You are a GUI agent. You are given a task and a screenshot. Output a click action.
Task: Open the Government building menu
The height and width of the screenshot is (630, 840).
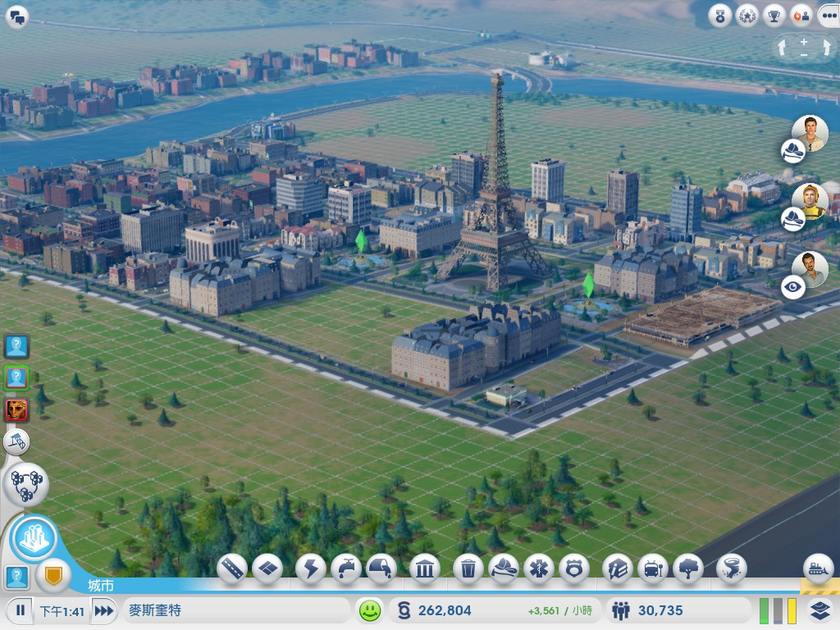pos(425,569)
